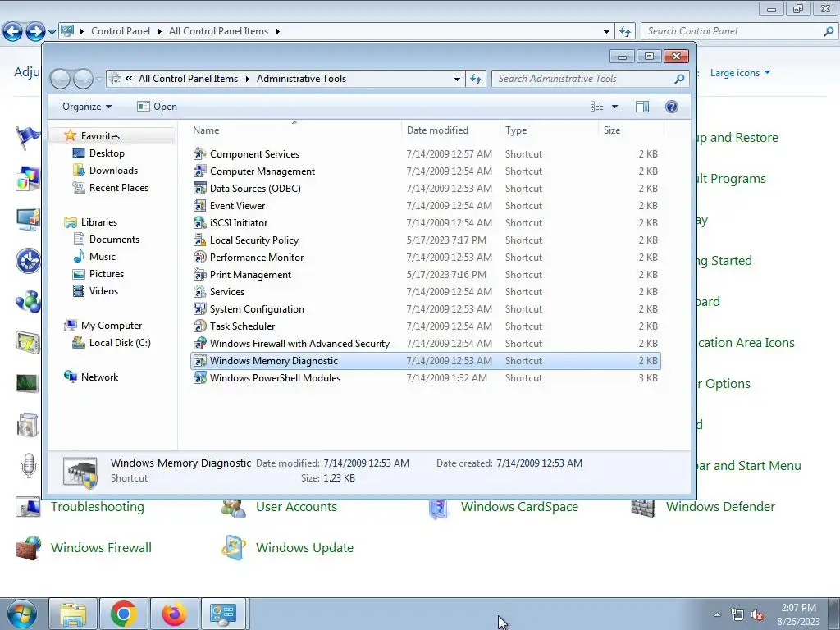Sort by the Type column header
The image size is (840, 630).
(x=549, y=130)
